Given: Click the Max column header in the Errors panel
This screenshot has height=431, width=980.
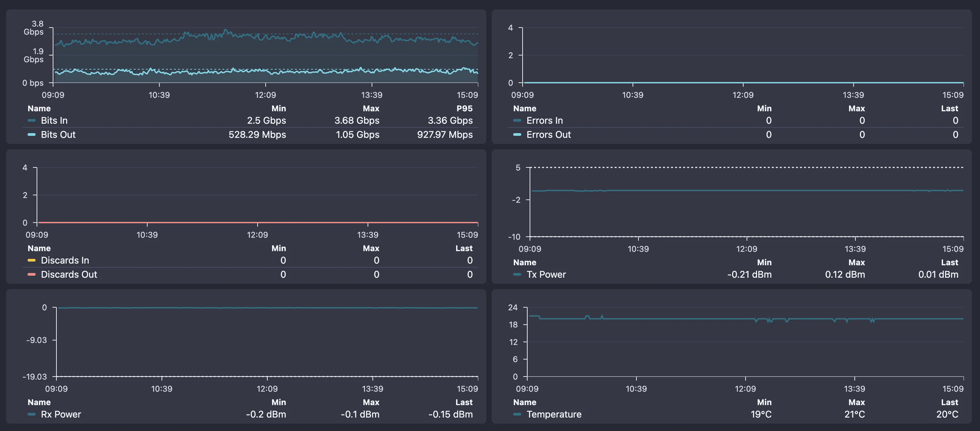Looking at the screenshot, I should (857, 108).
